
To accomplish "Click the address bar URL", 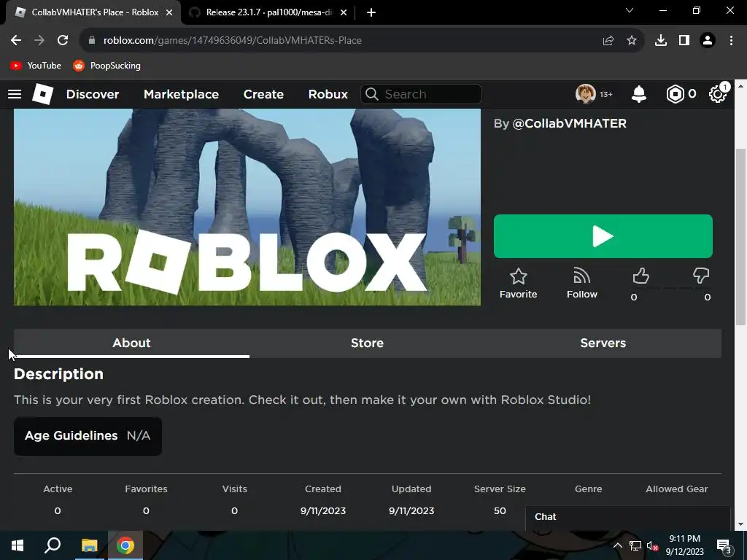I will point(233,40).
